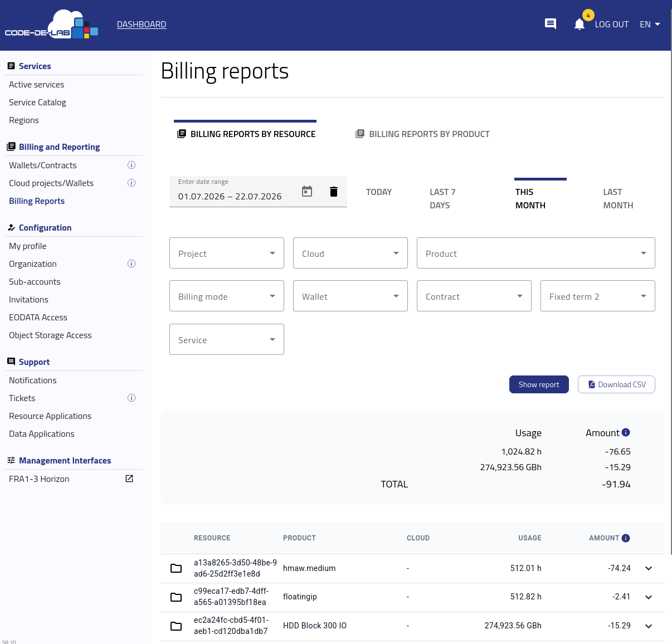Click info icon beside summary Amount
Screen dimensions: 672x644
click(626, 432)
